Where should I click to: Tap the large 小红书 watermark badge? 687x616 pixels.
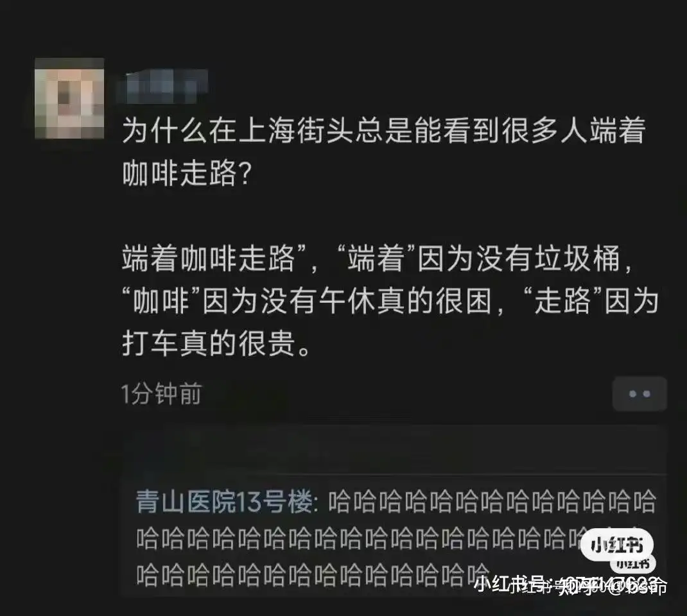tap(617, 545)
